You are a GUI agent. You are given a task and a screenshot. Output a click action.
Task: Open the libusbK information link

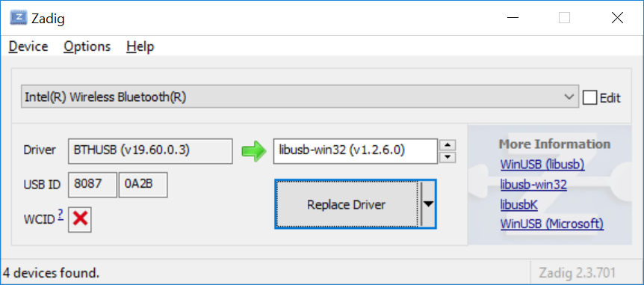(519, 204)
